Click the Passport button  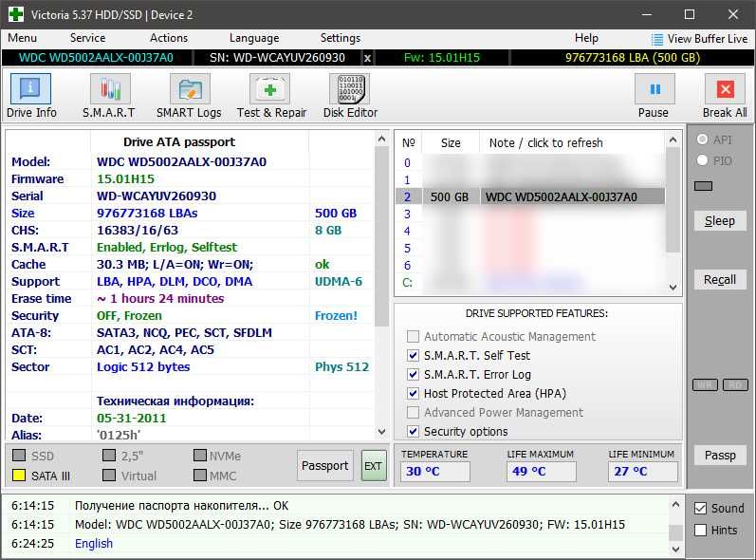pyautogui.click(x=325, y=465)
